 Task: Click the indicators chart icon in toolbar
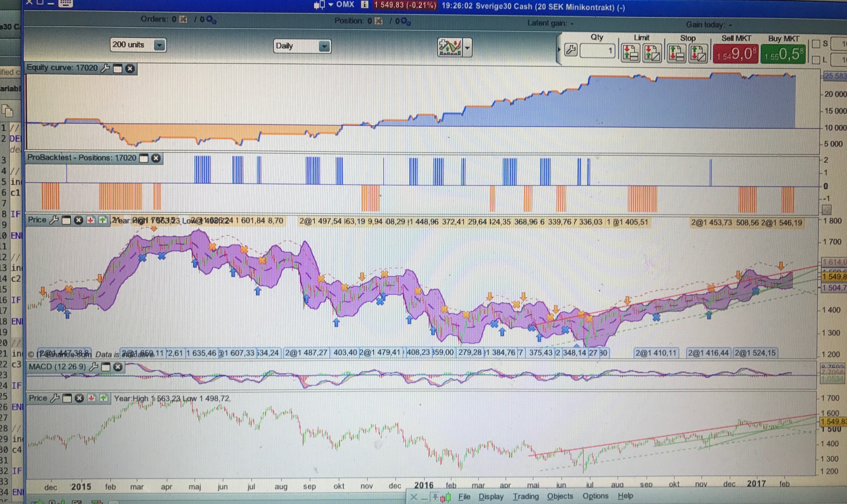tap(449, 47)
